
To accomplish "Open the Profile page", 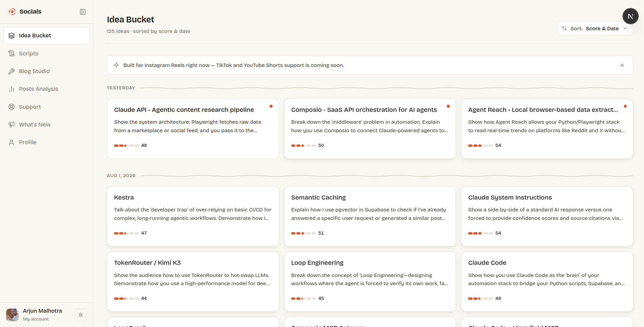I will point(47,142).
